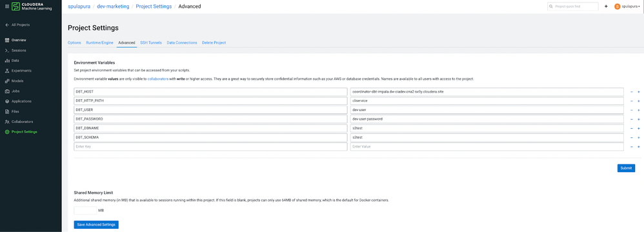This screenshot has height=232, width=644.
Task: Submit the environment variables
Action: click(626, 168)
